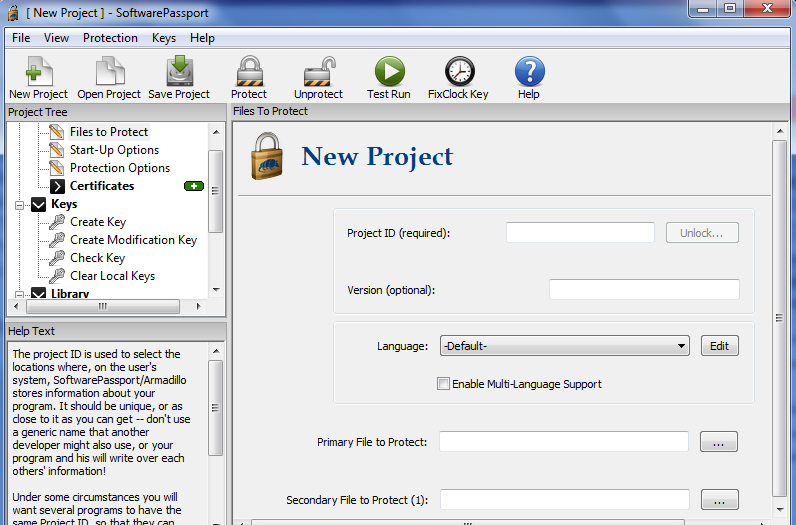Click the Project ID input field
The width and height of the screenshot is (796, 525).
580,233
